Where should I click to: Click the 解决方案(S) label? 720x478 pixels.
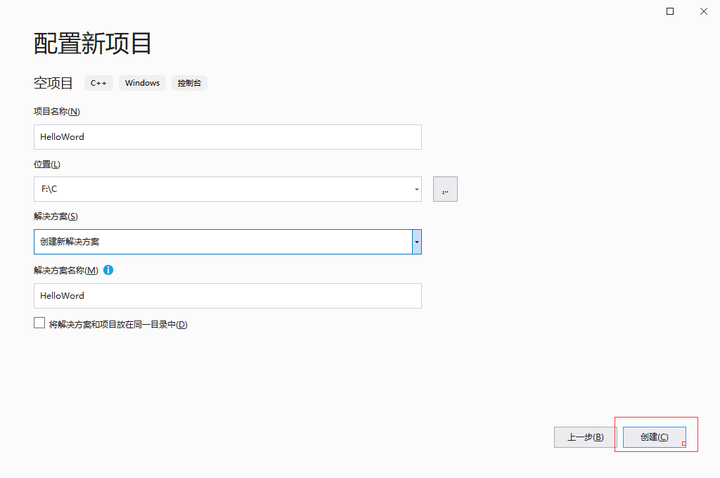[x=56, y=216]
